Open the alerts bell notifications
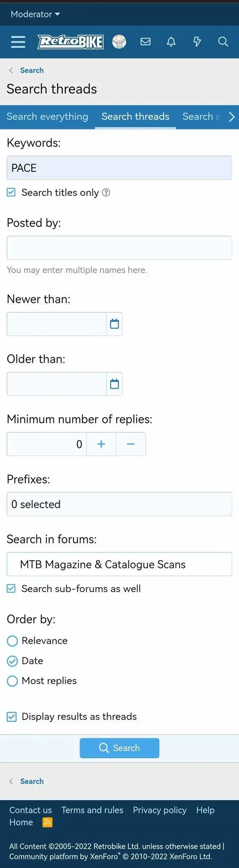The height and width of the screenshot is (868, 239). click(x=171, y=42)
